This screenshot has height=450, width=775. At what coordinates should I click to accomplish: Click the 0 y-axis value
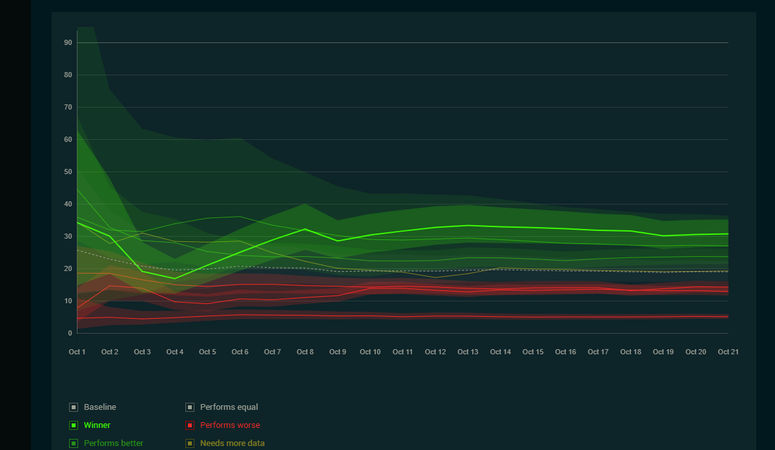click(x=70, y=333)
